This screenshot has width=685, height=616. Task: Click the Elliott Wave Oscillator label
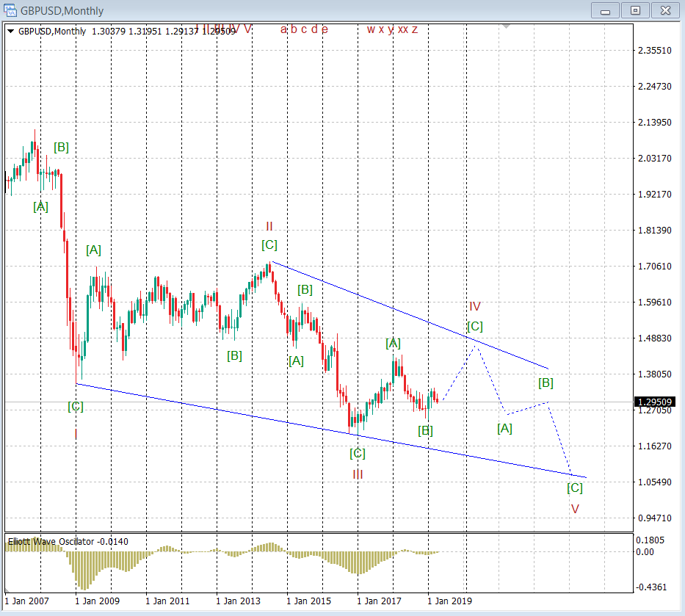[68, 542]
